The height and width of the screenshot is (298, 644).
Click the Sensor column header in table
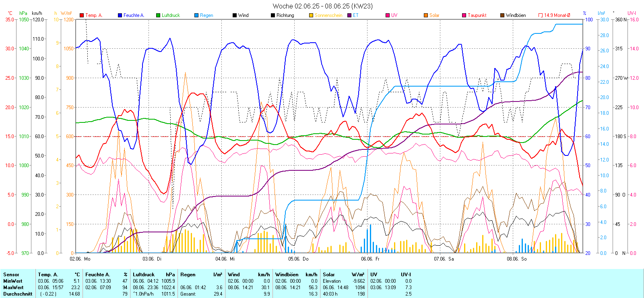click(x=11, y=275)
